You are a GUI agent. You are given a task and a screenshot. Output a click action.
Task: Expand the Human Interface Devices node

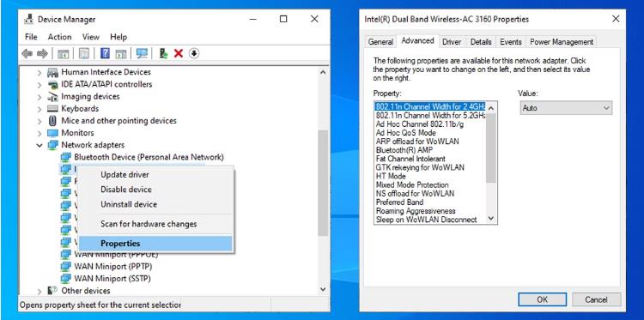click(39, 73)
